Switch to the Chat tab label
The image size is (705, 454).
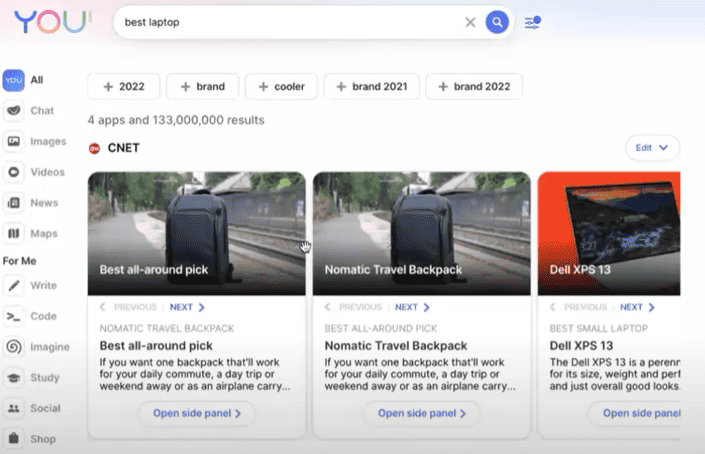coord(42,111)
